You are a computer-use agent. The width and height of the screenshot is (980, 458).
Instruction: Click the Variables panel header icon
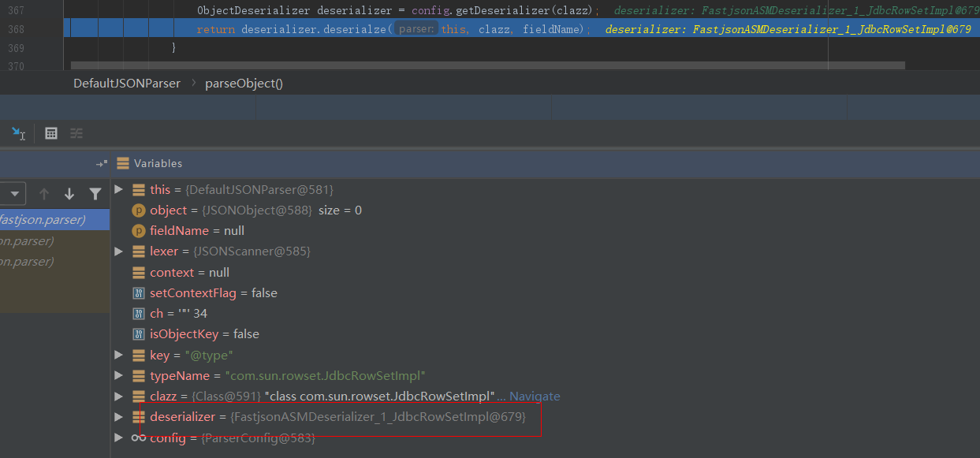(122, 163)
